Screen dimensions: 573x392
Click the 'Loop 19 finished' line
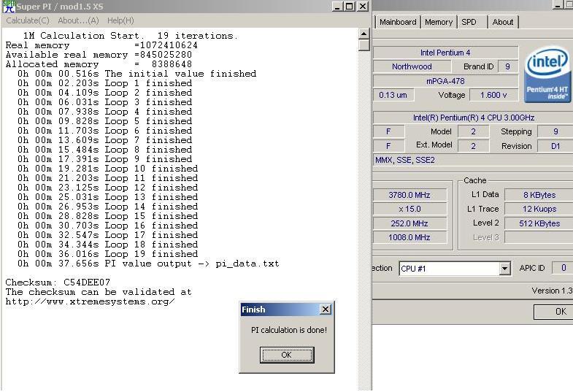point(107,254)
